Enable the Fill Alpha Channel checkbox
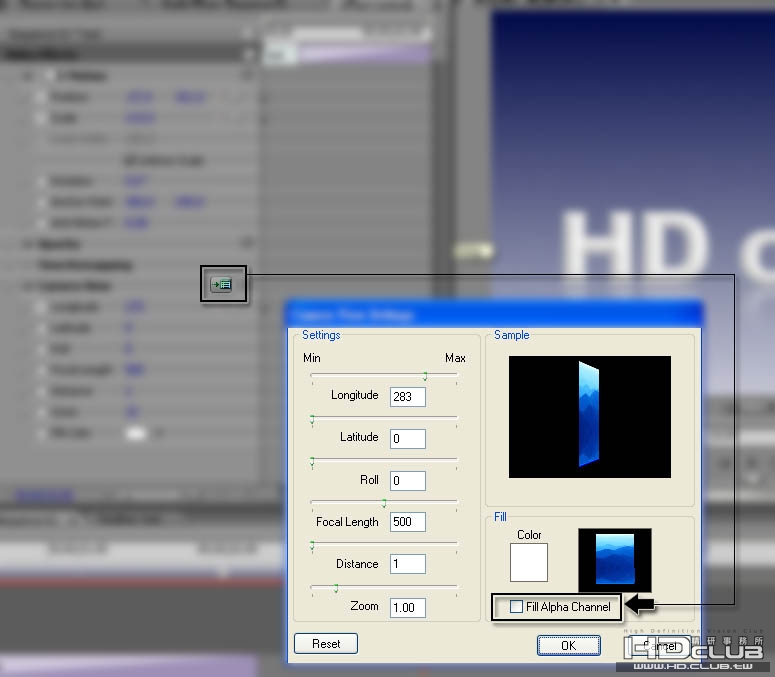The height and width of the screenshot is (677, 775). [516, 606]
